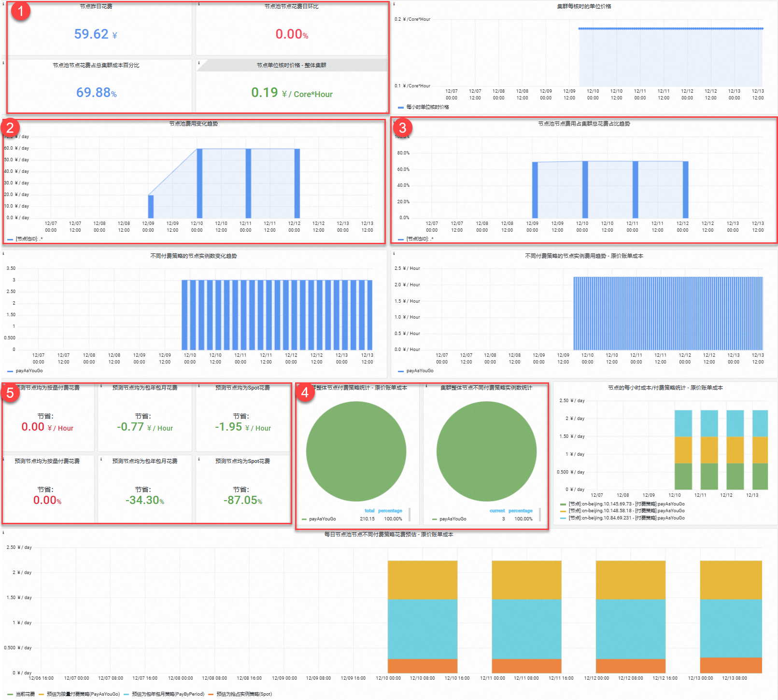Click the -34.30% savings value
The height and width of the screenshot is (700, 778).
(145, 501)
